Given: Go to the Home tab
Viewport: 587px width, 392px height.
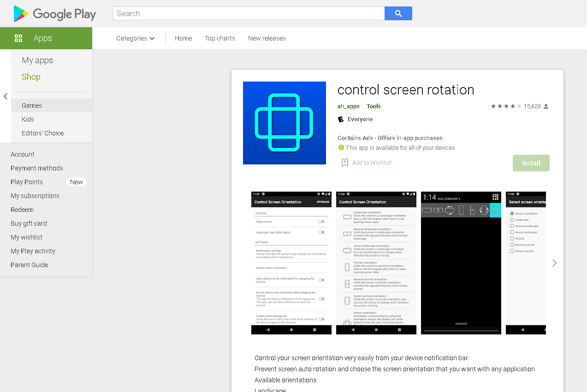Looking at the screenshot, I should click(x=183, y=38).
